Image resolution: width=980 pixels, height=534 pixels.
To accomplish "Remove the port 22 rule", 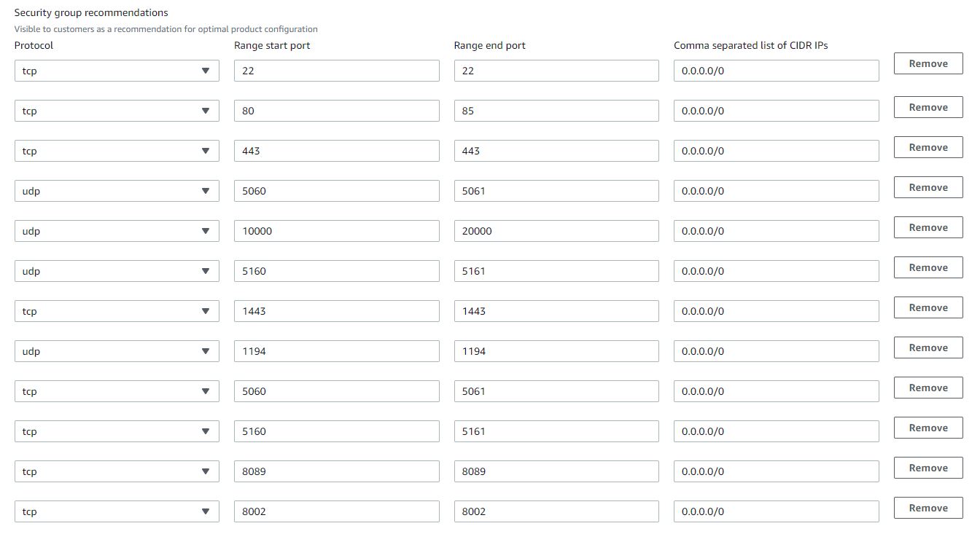I will tap(927, 64).
